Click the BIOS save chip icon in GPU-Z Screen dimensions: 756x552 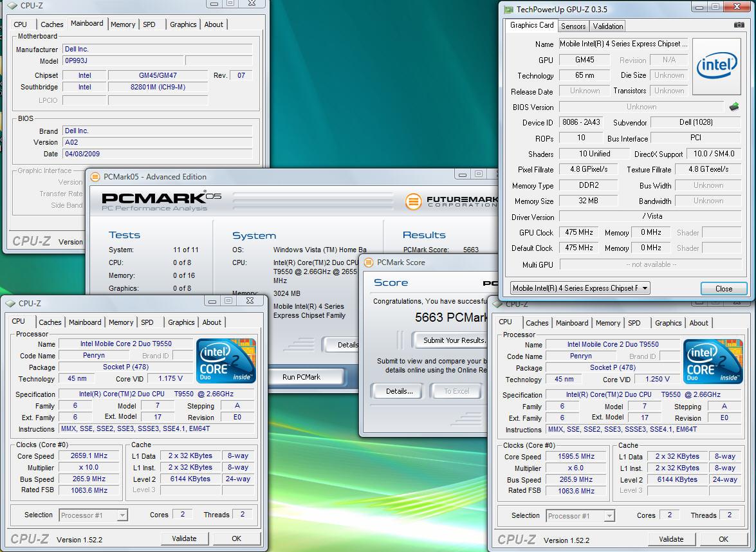[x=734, y=107]
